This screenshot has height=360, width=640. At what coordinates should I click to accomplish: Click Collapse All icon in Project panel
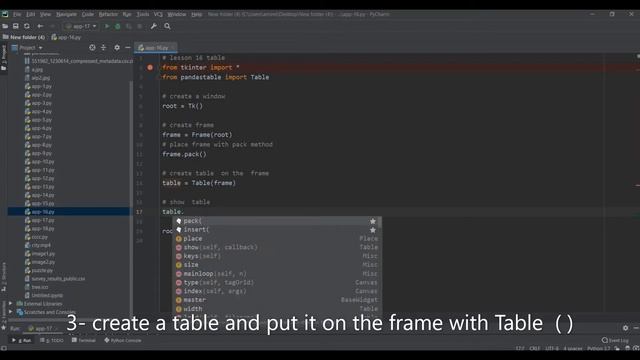pos(104,48)
